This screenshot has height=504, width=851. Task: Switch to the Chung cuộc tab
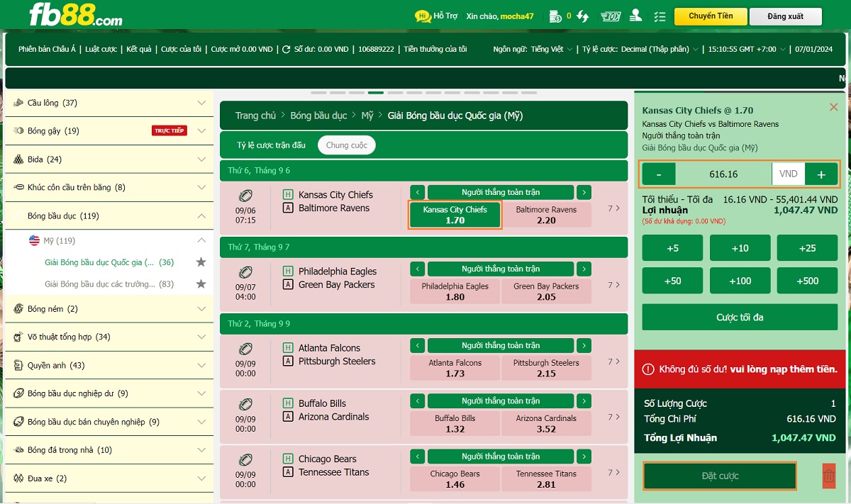pyautogui.click(x=346, y=145)
